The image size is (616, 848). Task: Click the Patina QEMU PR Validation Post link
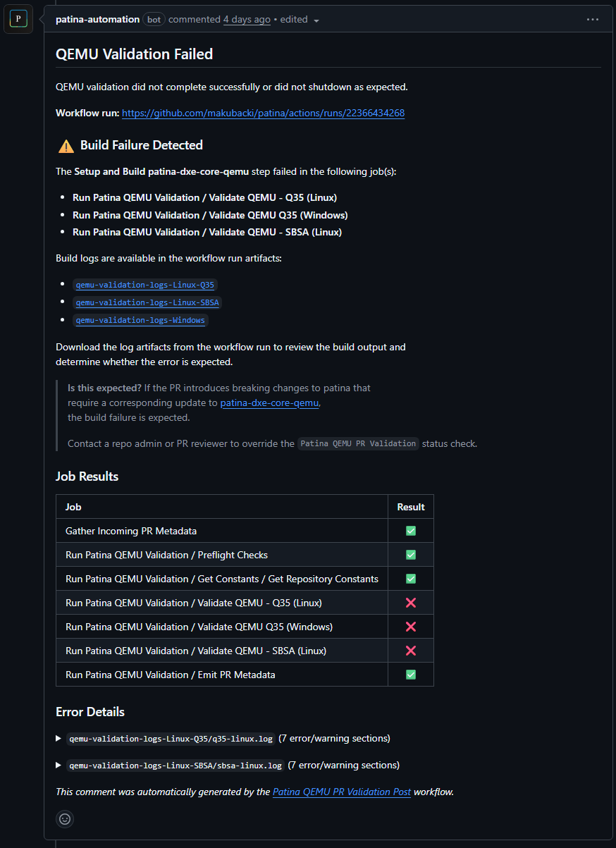(x=341, y=792)
